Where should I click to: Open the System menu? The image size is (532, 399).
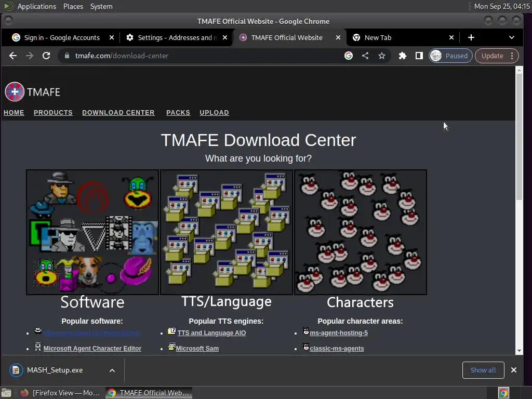point(101,6)
